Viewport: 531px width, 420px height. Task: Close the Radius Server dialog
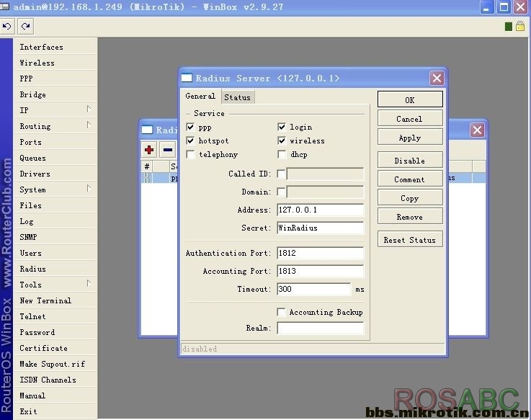(x=437, y=79)
